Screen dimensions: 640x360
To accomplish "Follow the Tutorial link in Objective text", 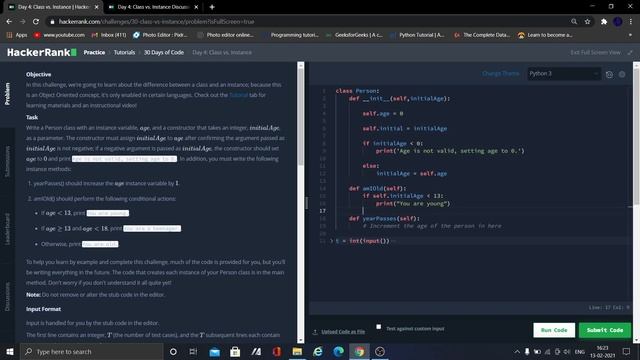I will click(x=238, y=95).
